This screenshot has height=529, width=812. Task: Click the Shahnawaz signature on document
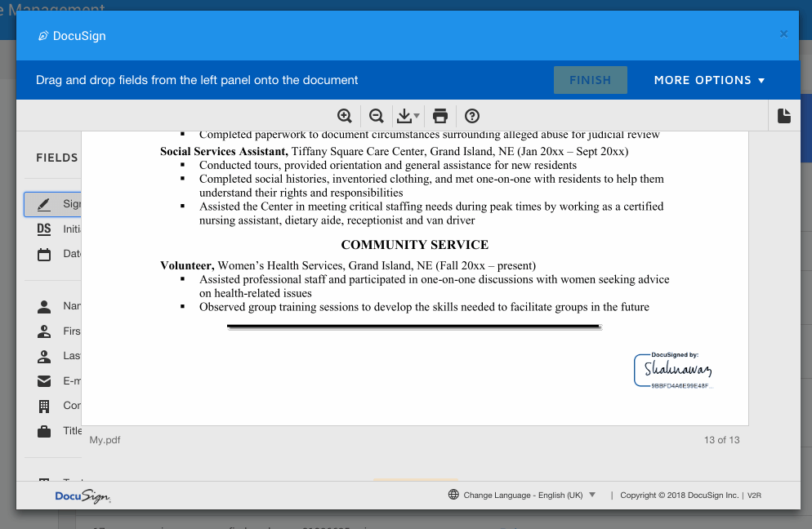[x=677, y=370]
